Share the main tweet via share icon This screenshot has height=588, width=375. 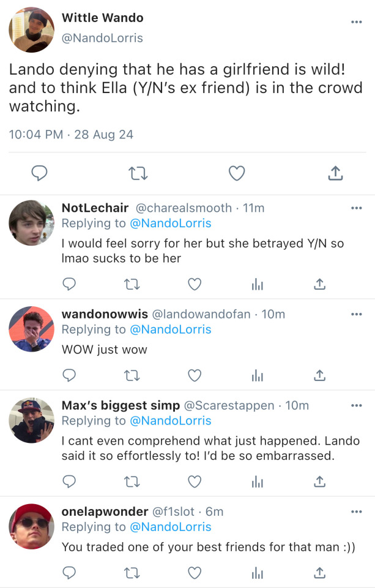pos(335,174)
